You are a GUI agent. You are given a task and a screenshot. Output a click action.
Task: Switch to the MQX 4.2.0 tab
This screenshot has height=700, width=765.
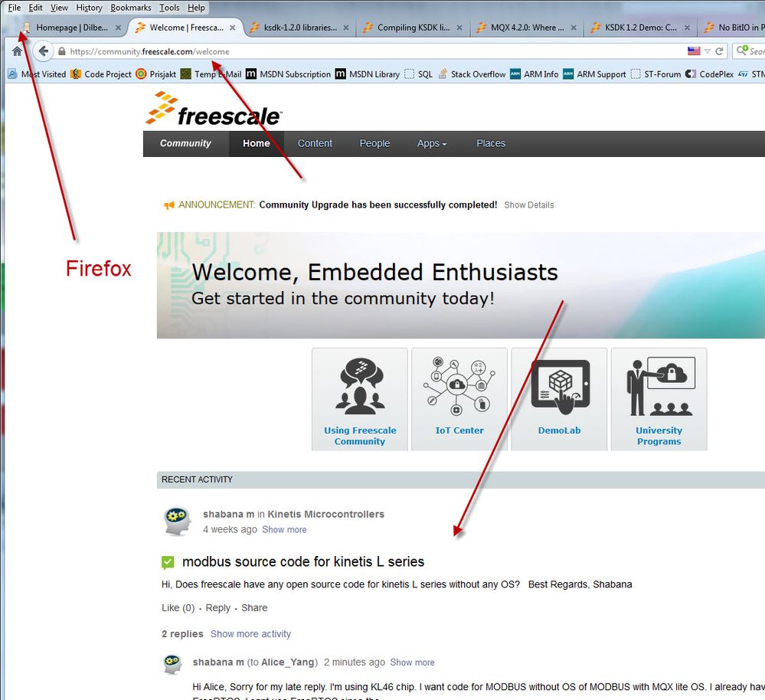pyautogui.click(x=527, y=28)
